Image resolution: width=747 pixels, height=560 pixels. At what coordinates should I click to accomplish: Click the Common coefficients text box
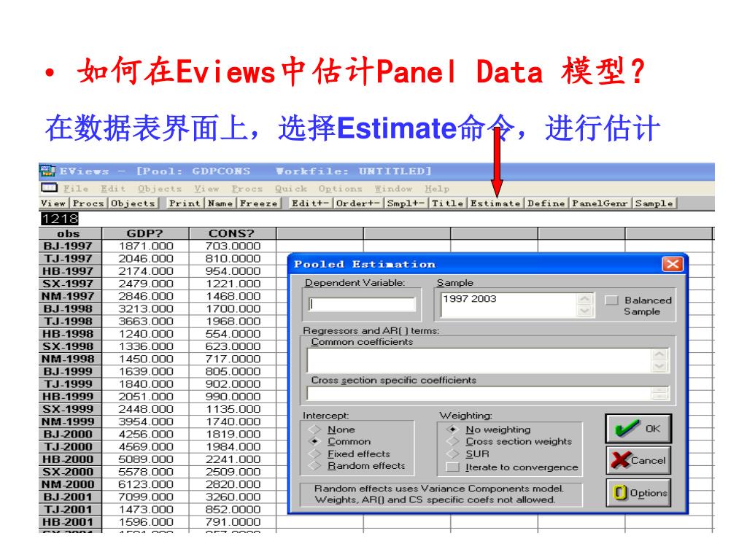[x=479, y=360]
